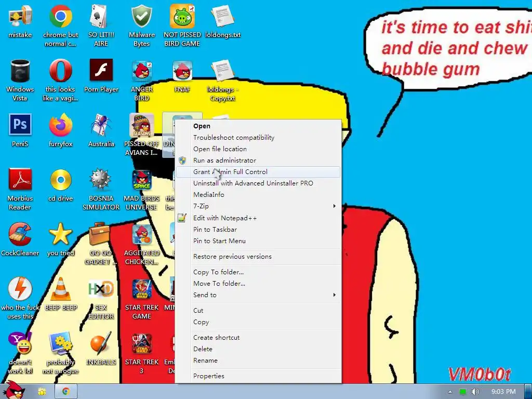
Task: Choose Rename in context menu
Action: (258, 361)
